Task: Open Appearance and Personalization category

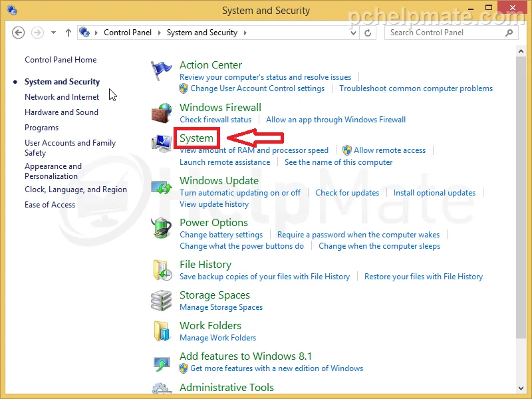Action: 53,171
